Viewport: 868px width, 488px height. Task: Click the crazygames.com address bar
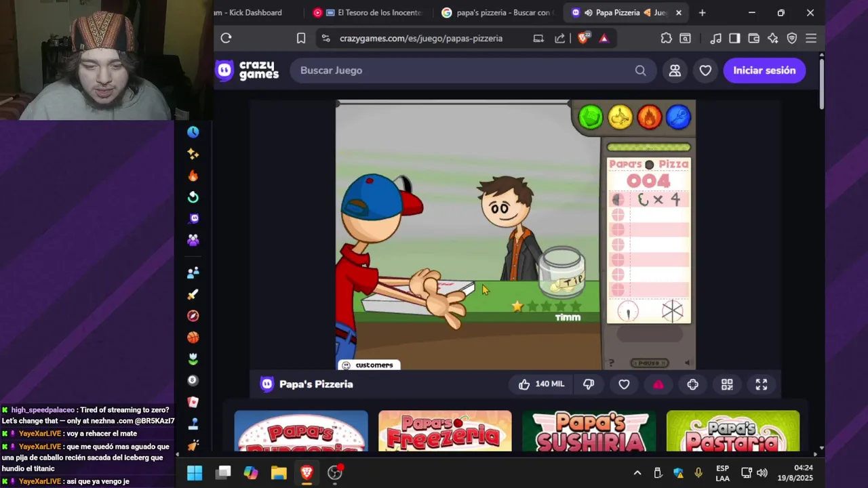pos(421,39)
